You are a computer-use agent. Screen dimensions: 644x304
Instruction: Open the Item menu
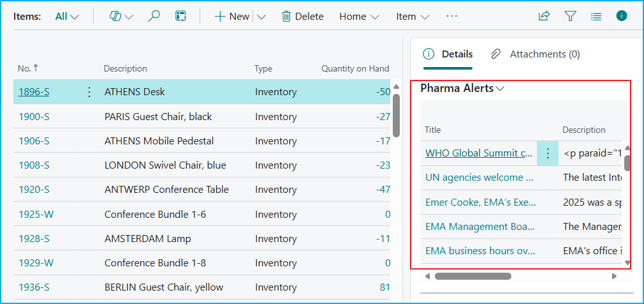413,17
